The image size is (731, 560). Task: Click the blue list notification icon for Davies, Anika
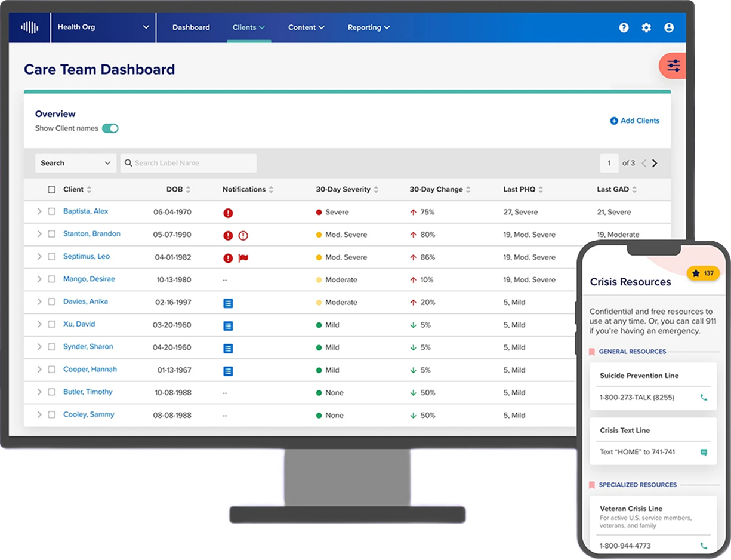[x=227, y=303]
